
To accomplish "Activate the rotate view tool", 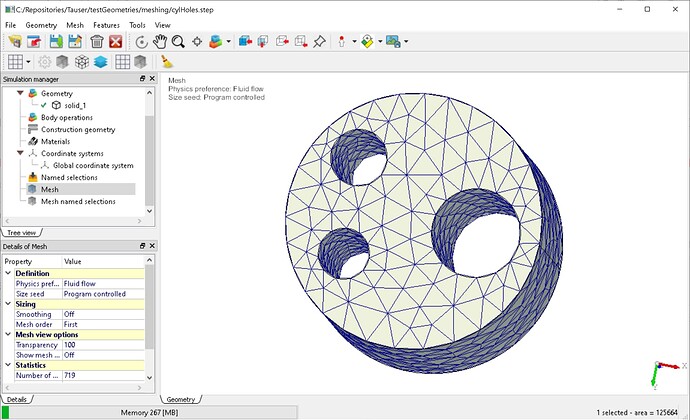I will [141, 42].
